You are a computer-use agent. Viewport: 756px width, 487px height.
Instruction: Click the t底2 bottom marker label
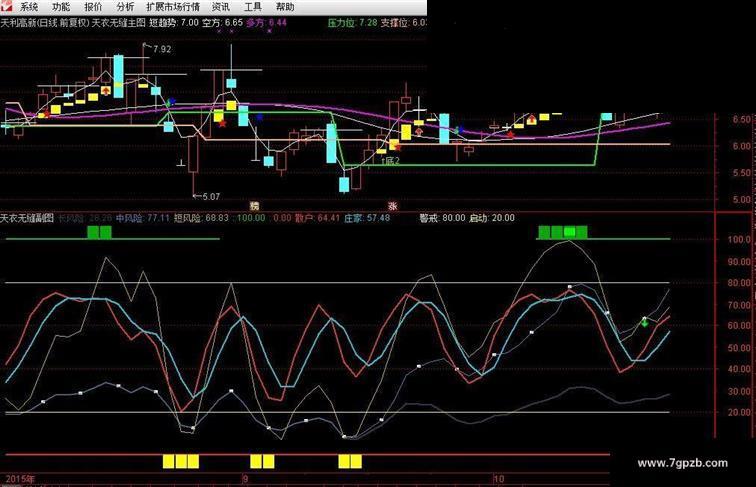[390, 161]
